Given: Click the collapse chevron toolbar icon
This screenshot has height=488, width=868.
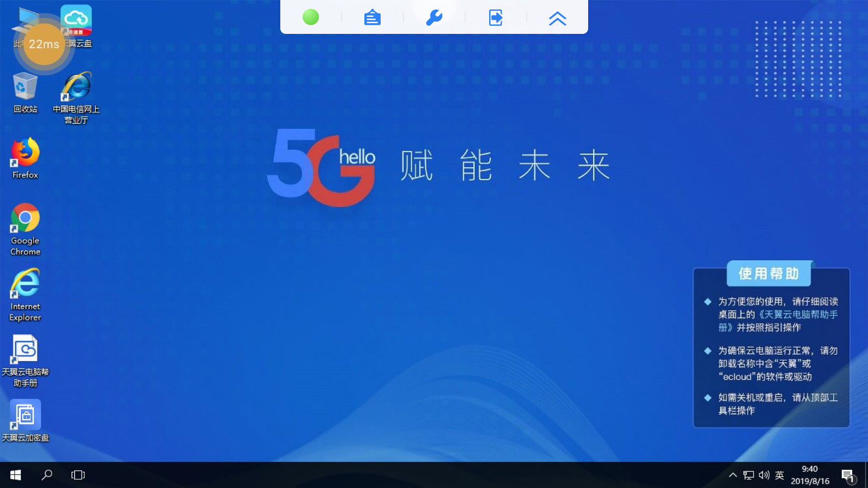Looking at the screenshot, I should 557,17.
